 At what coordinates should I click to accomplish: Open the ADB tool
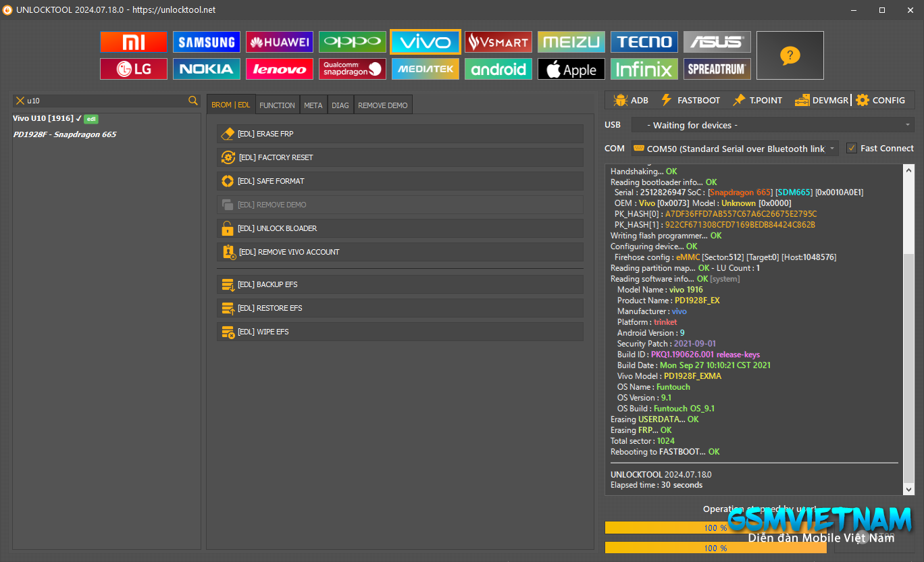click(631, 100)
